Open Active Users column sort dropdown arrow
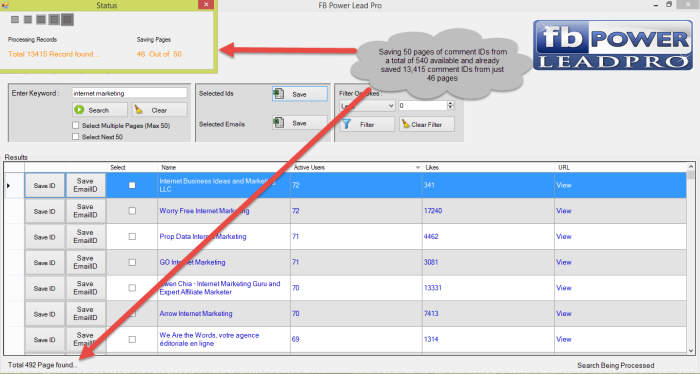 click(418, 168)
